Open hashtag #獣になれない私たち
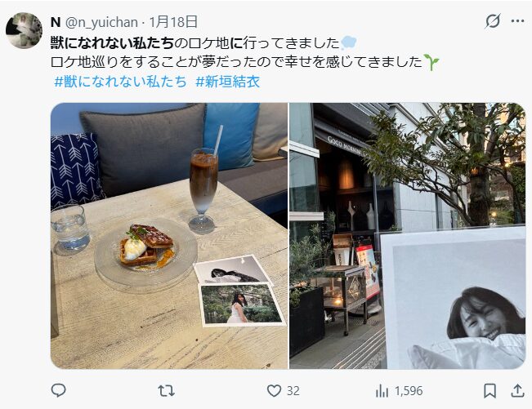532x409 pixels. point(120,82)
